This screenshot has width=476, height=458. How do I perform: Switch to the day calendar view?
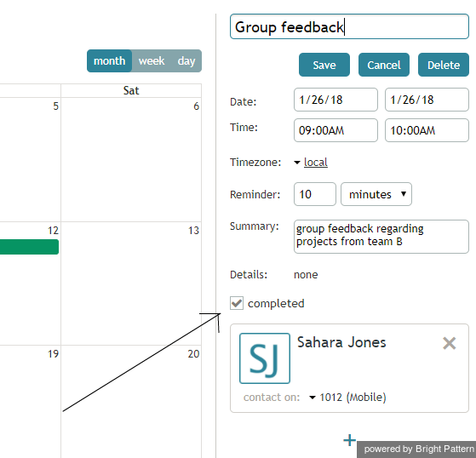tap(186, 61)
